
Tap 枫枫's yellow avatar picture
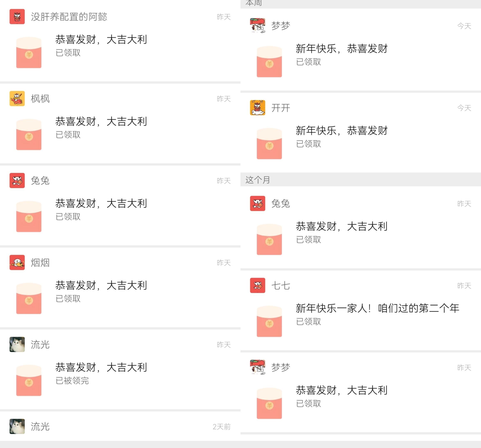(17, 98)
